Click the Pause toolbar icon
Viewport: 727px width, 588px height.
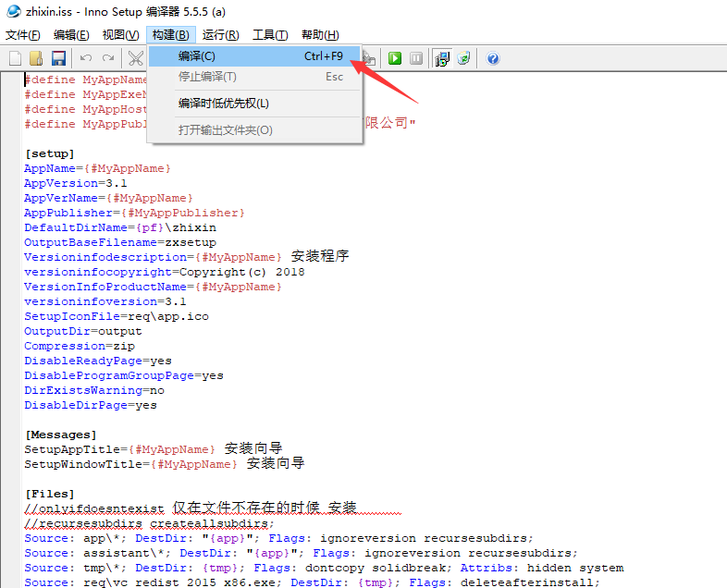[x=416, y=58]
